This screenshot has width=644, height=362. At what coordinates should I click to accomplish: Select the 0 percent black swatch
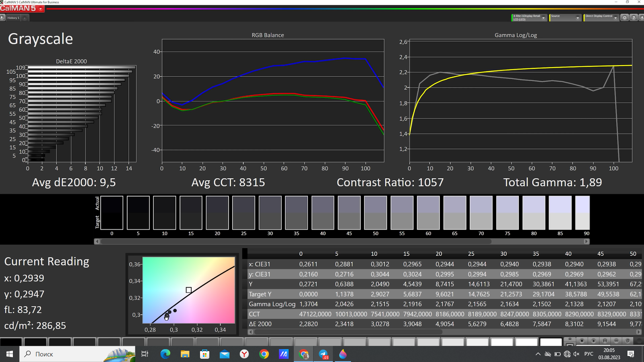111,212
